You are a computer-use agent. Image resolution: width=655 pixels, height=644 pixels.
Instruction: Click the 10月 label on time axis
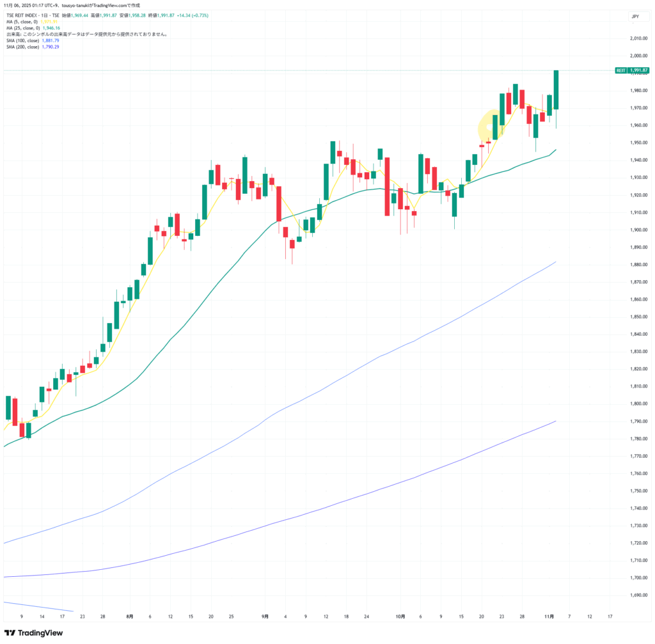[x=400, y=617]
